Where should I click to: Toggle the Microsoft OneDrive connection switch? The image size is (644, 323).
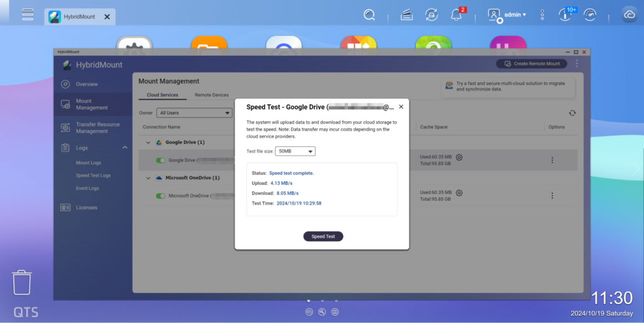[161, 196]
